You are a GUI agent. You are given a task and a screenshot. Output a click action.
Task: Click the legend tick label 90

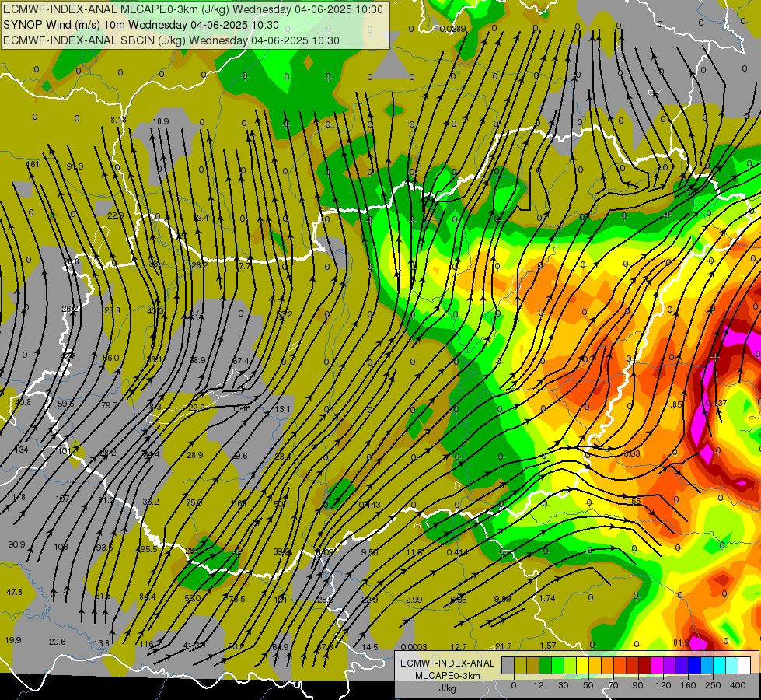point(637,685)
